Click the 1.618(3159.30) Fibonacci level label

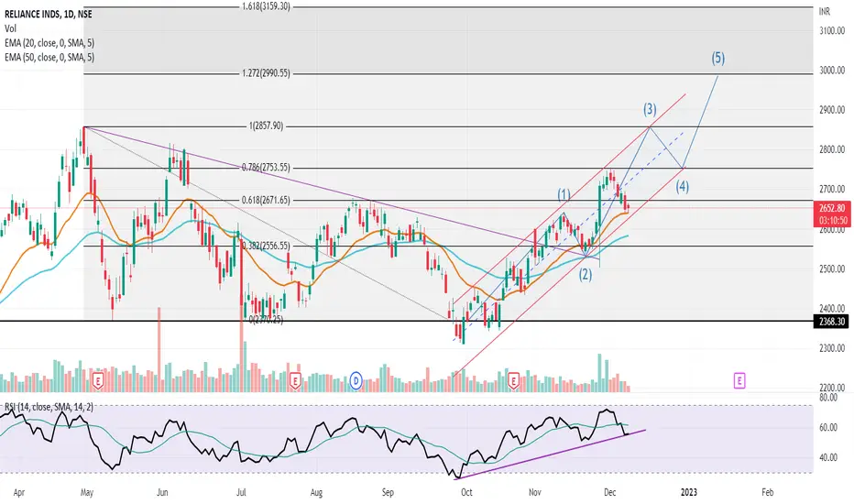click(x=266, y=6)
